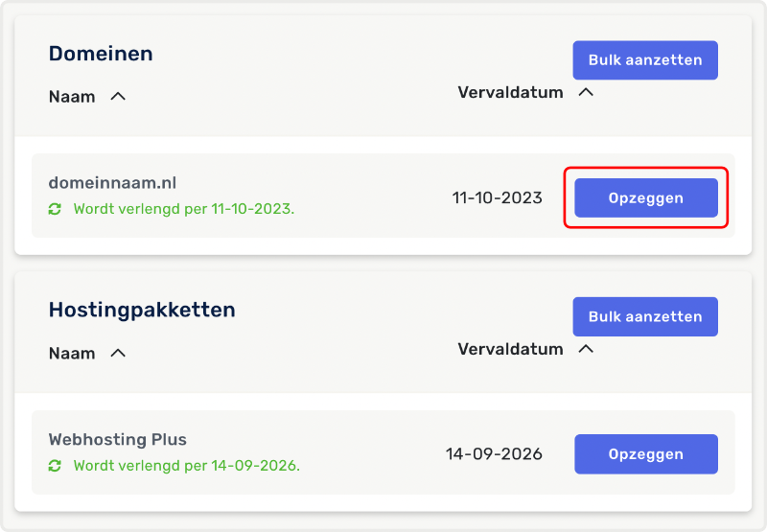Select the Naam column label in Hostingpakketten

pyautogui.click(x=72, y=354)
